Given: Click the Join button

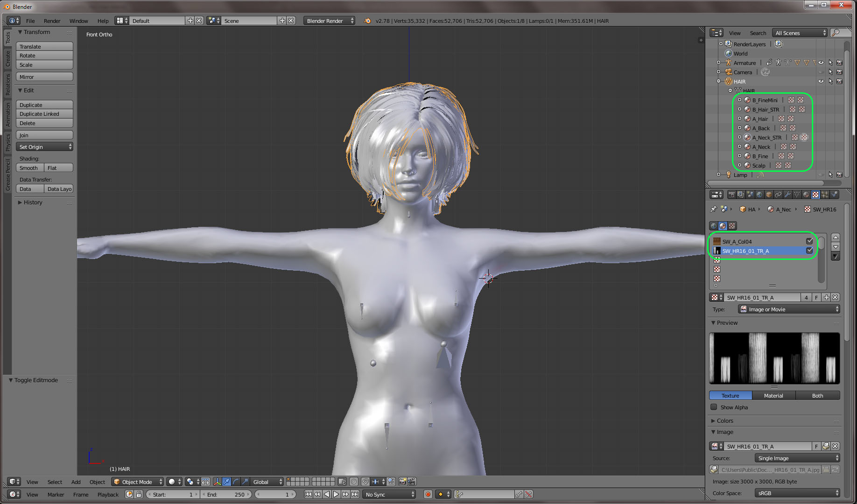Looking at the screenshot, I should [44, 135].
